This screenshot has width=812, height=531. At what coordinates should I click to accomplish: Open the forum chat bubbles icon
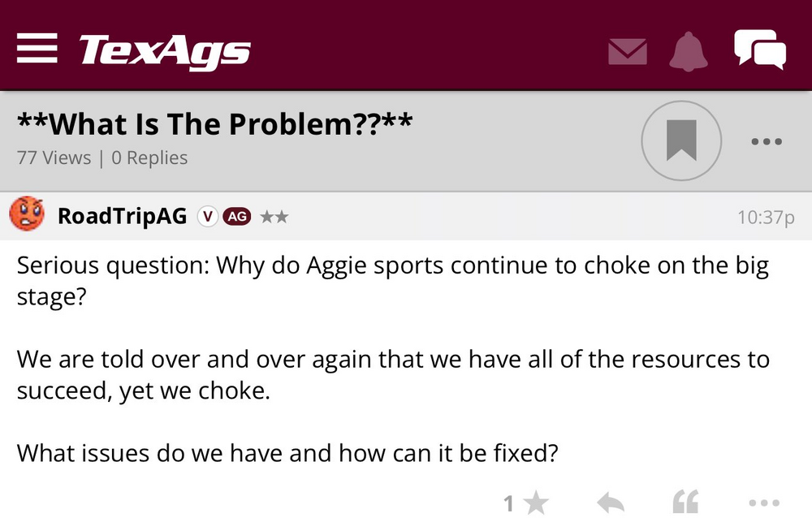coord(760,49)
